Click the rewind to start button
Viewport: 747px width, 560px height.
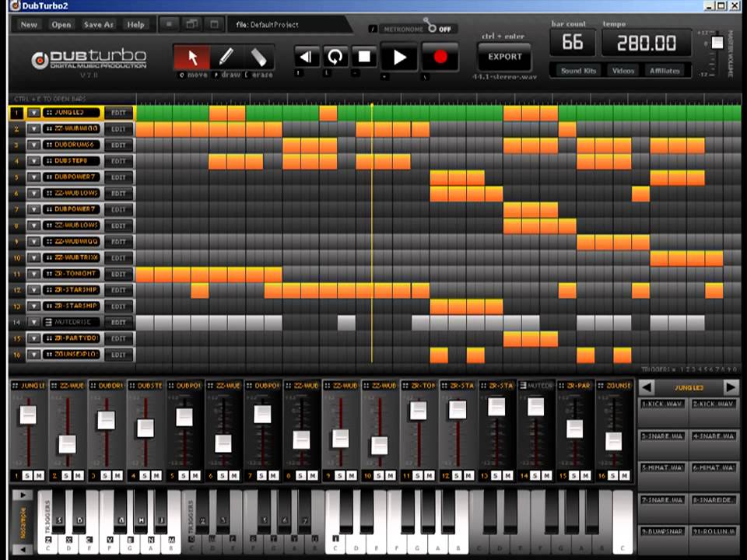click(307, 58)
